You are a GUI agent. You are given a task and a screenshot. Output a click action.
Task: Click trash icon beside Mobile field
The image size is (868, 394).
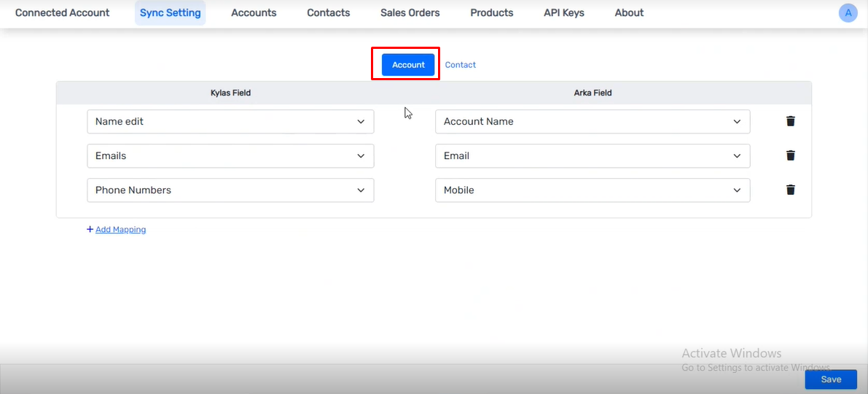(x=791, y=190)
